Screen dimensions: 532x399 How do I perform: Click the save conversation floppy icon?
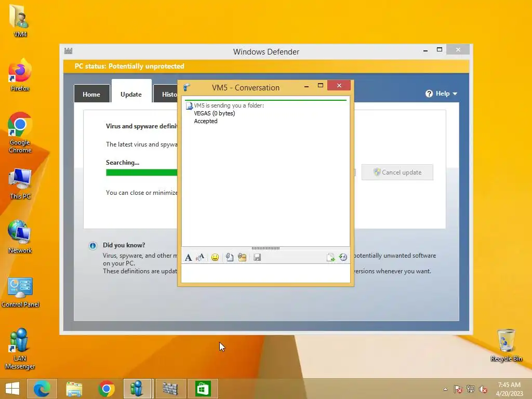(x=257, y=258)
